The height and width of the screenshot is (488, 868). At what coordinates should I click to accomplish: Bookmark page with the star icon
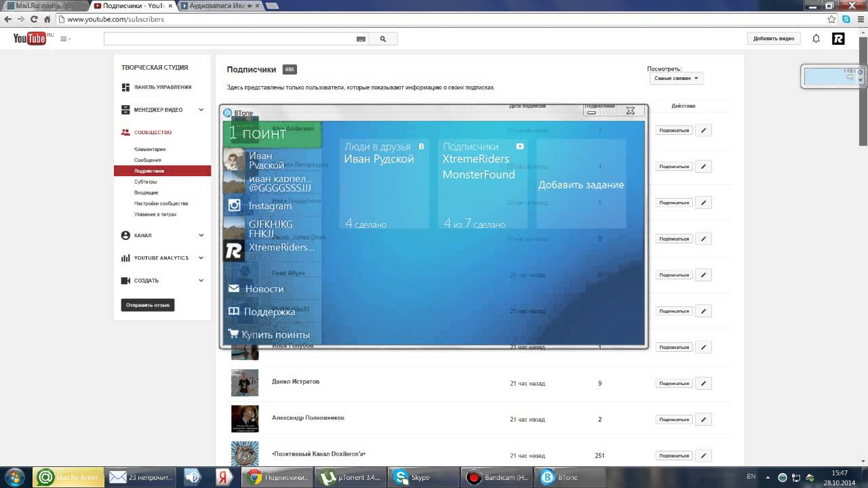831,19
